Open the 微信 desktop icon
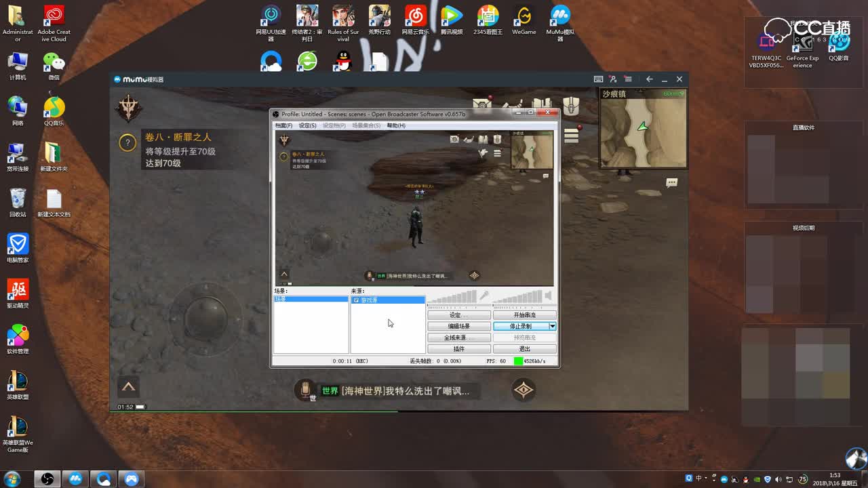The height and width of the screenshot is (488, 868). tap(54, 66)
